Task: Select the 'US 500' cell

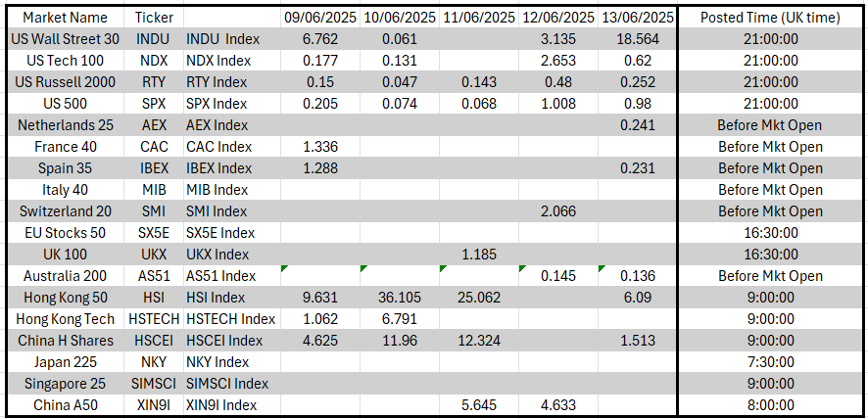Action: (65, 104)
